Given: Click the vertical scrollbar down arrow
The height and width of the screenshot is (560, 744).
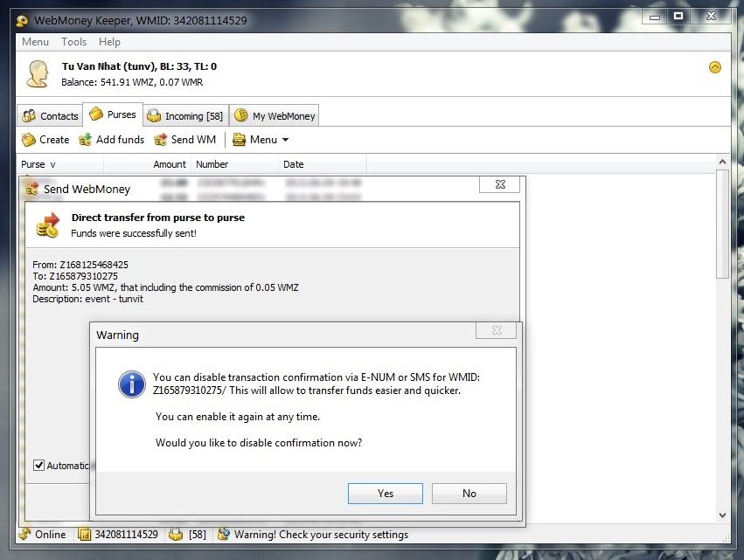Looking at the screenshot, I should coord(722,515).
